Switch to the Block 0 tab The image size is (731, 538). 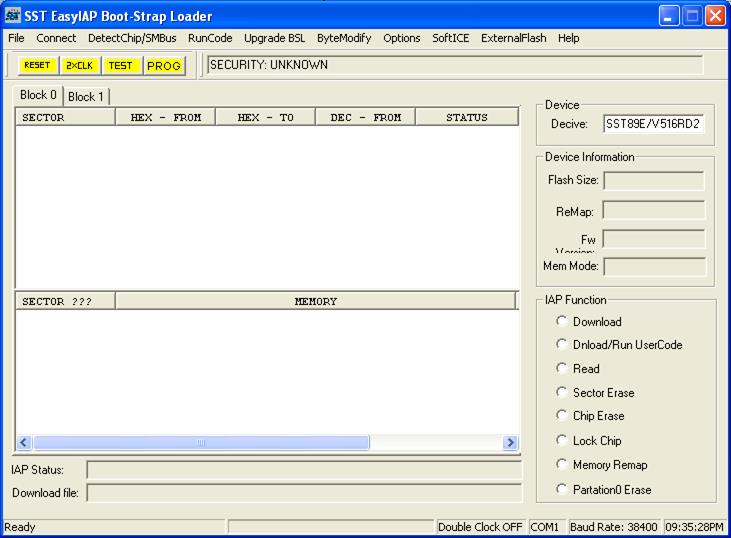38,95
